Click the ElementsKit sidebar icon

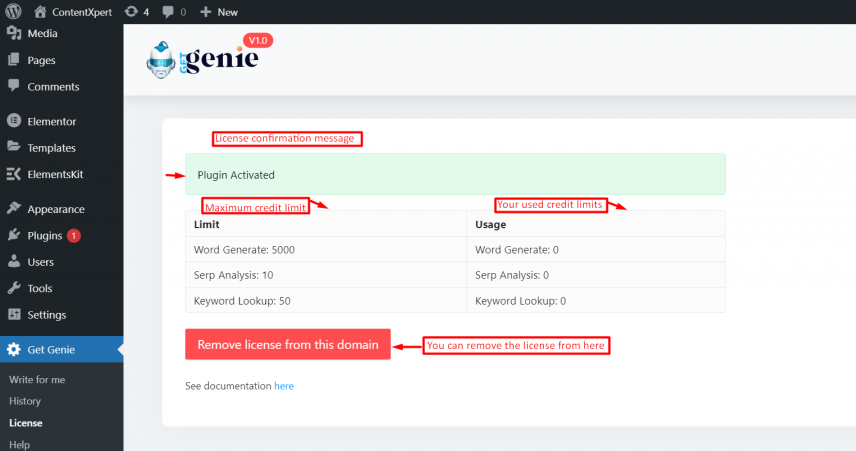(x=14, y=174)
